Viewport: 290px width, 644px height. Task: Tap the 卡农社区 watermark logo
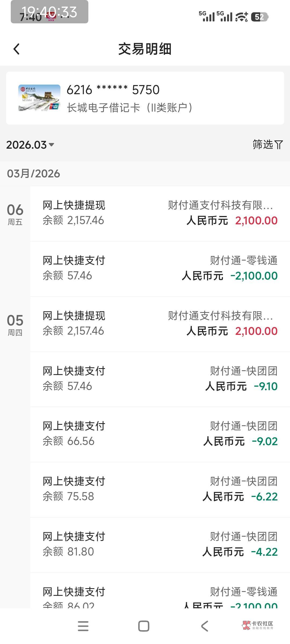pos(258,625)
